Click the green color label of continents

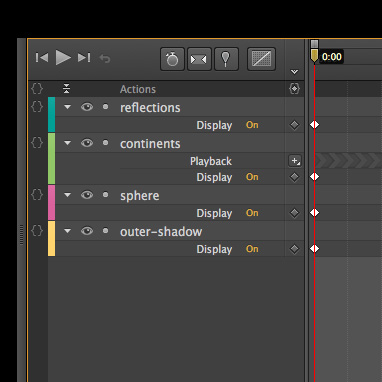(x=52, y=159)
